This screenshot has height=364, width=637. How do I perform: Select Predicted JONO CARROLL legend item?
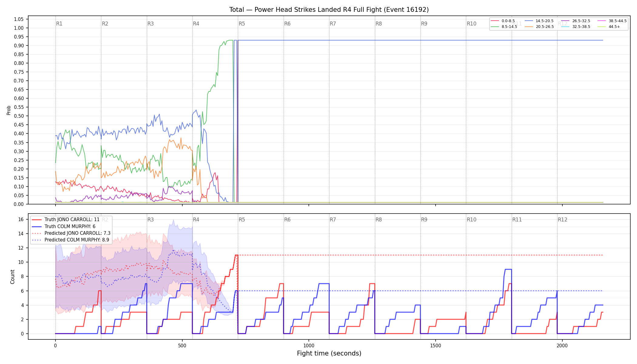pyautogui.click(x=71, y=233)
